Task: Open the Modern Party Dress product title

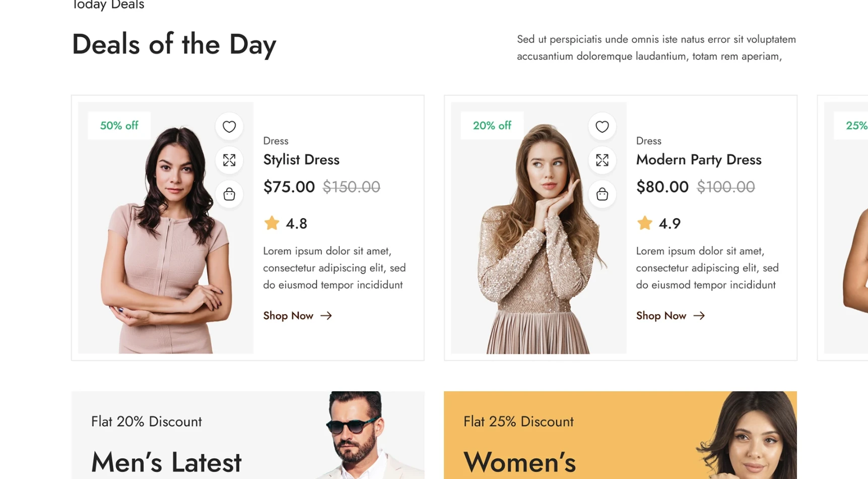Action: coord(698,160)
